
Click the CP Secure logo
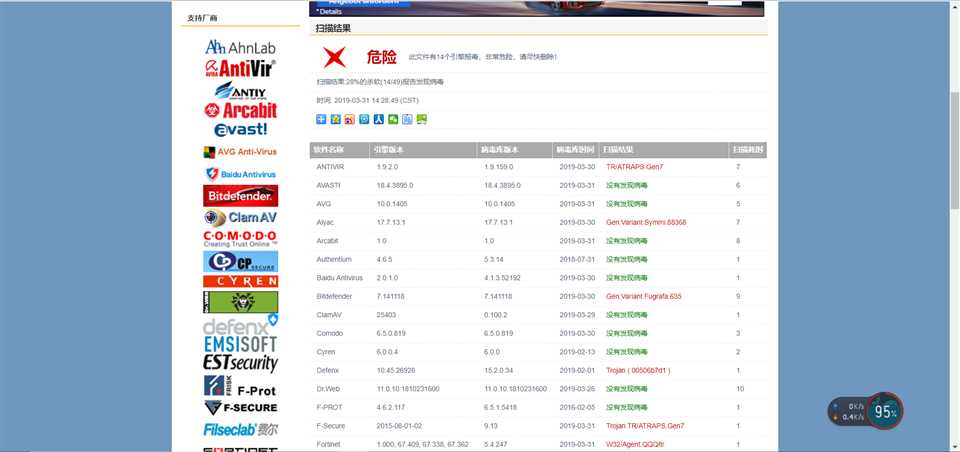(241, 262)
